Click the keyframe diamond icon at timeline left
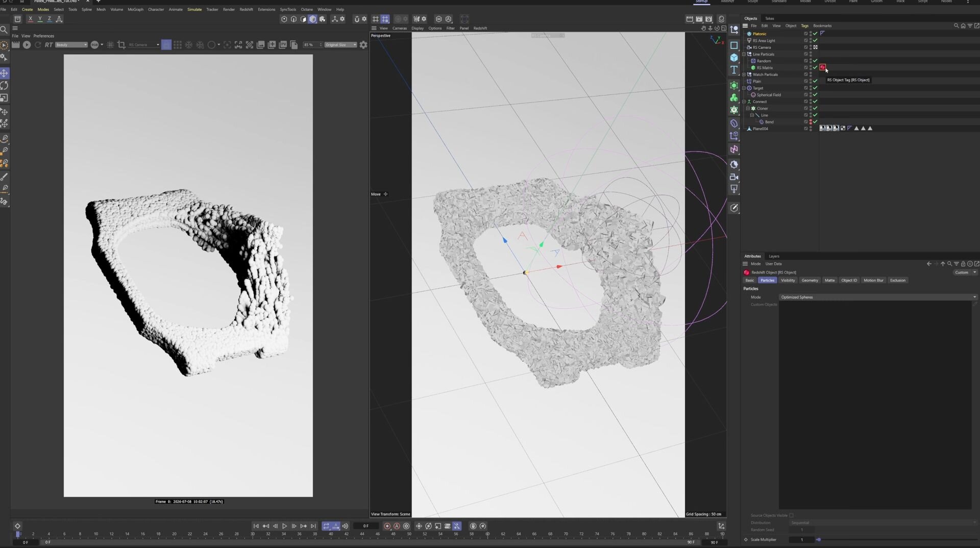The width and height of the screenshot is (980, 548). pyautogui.click(x=17, y=526)
